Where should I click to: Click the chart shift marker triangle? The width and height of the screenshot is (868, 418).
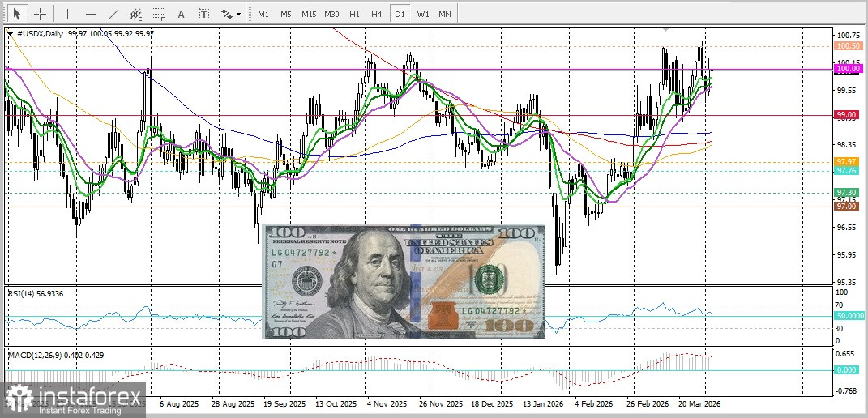pyautogui.click(x=666, y=29)
